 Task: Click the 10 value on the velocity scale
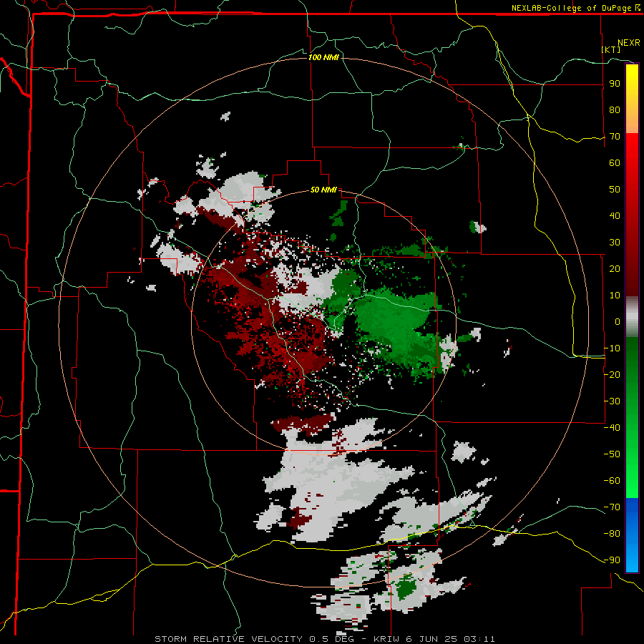pos(615,296)
